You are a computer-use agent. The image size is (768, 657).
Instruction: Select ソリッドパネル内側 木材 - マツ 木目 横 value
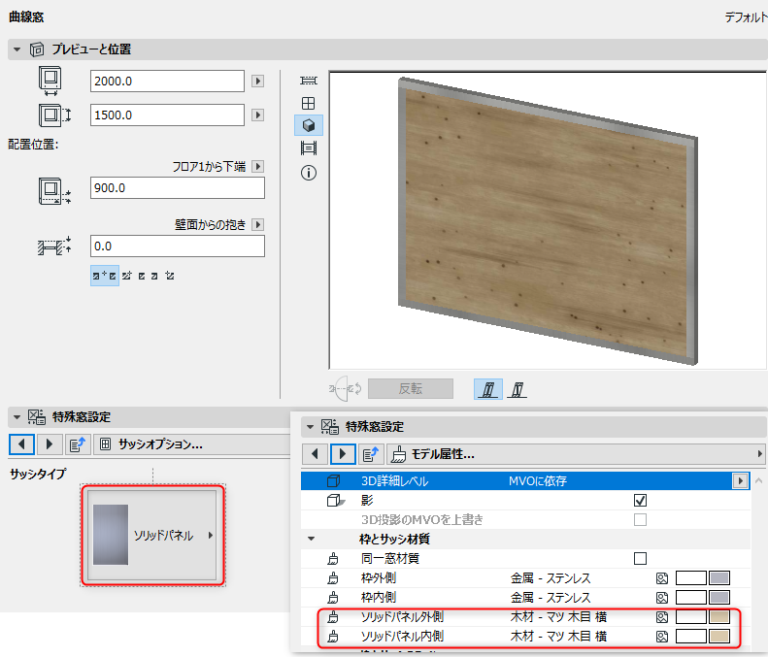coord(558,636)
